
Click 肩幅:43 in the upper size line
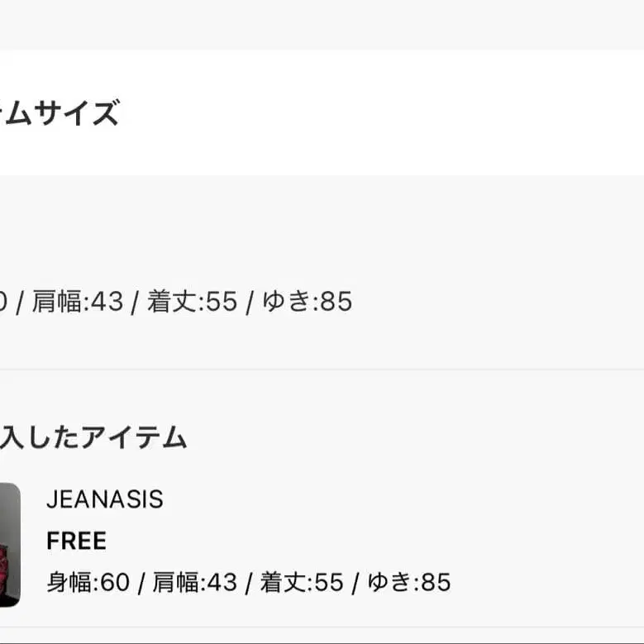click(78, 302)
